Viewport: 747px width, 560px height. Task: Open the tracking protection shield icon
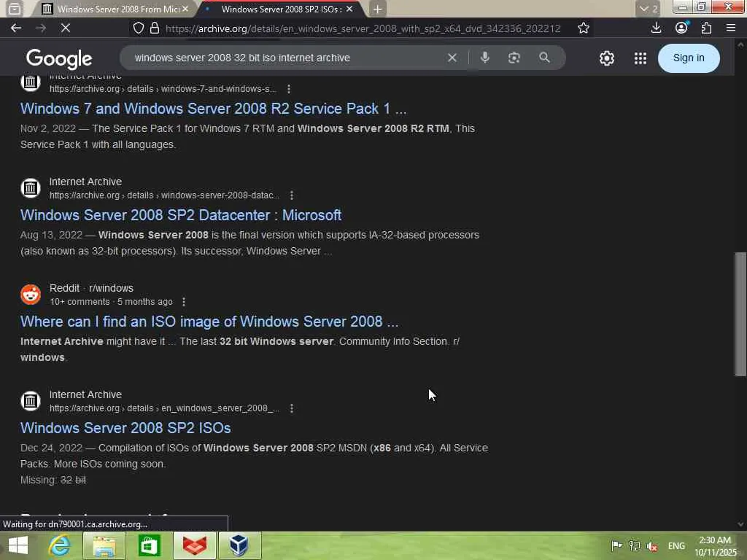point(138,28)
